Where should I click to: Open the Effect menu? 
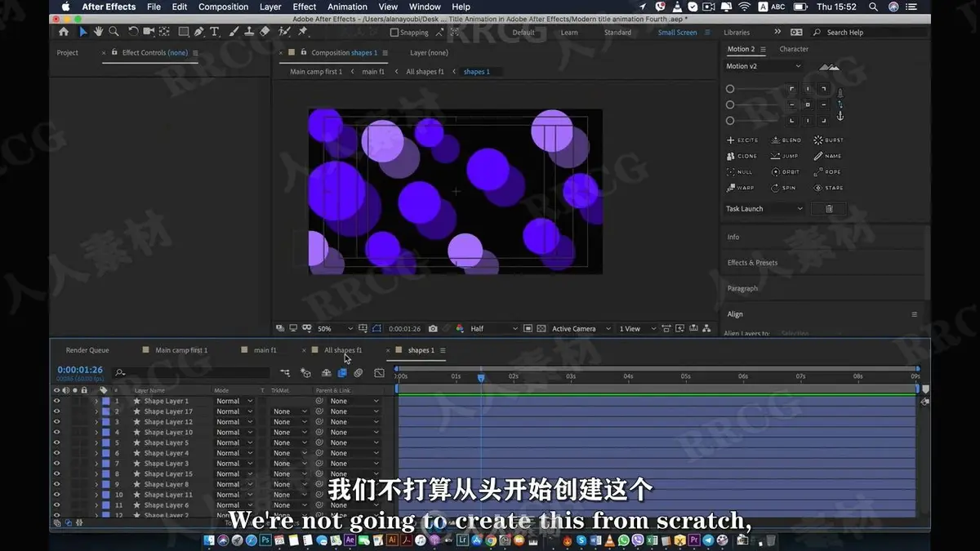point(305,7)
